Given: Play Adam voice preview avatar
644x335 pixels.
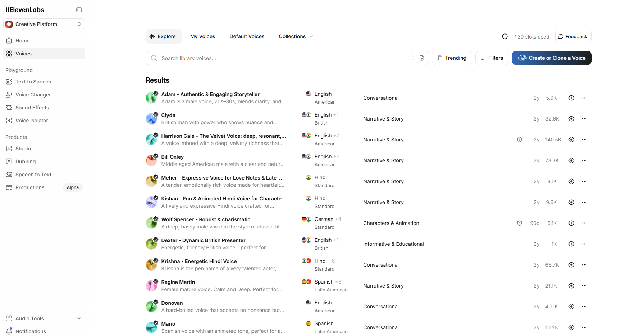Looking at the screenshot, I should [151, 98].
